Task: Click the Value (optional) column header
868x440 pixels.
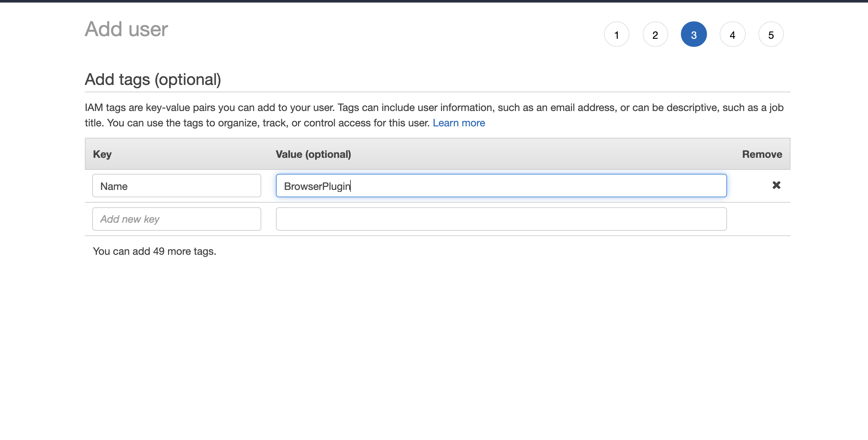Action: (313, 154)
